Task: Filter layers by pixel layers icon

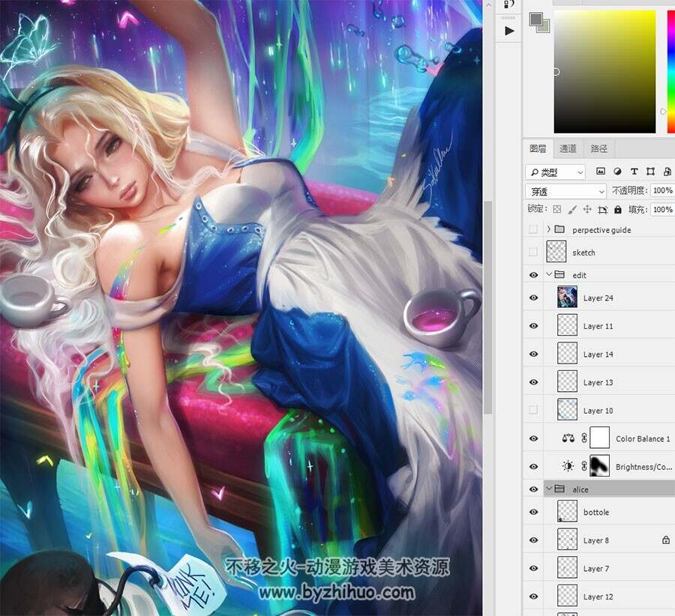Action: 601,171
